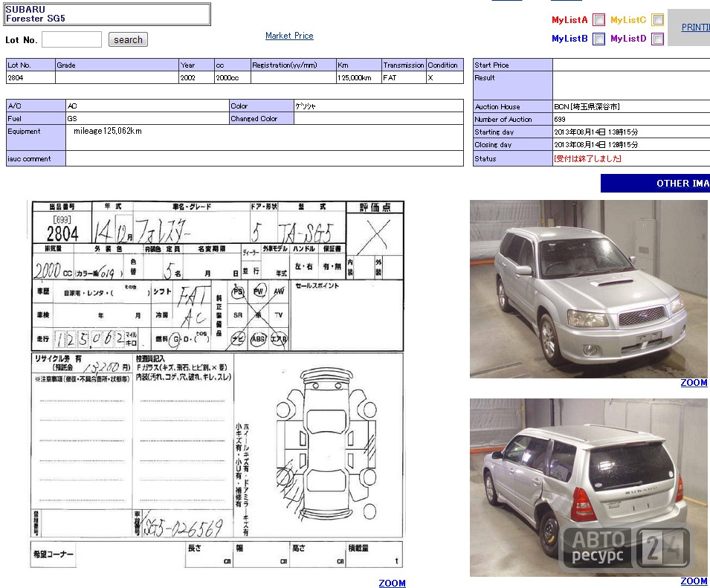Open the OTHER IMAGES banner

(655, 184)
